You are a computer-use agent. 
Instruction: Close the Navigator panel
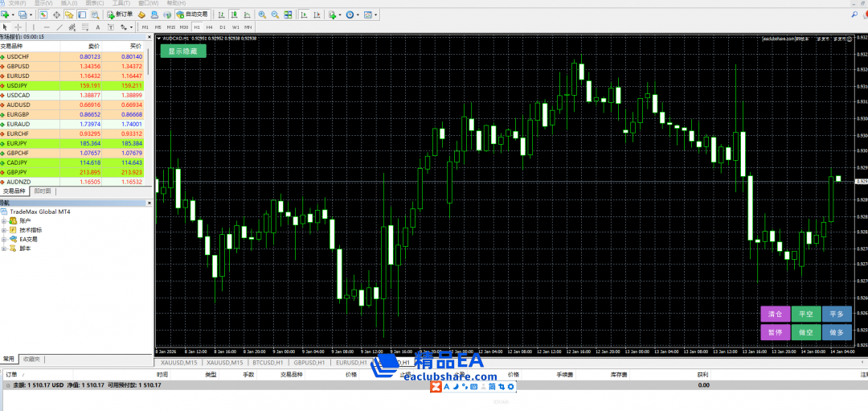coord(149,203)
